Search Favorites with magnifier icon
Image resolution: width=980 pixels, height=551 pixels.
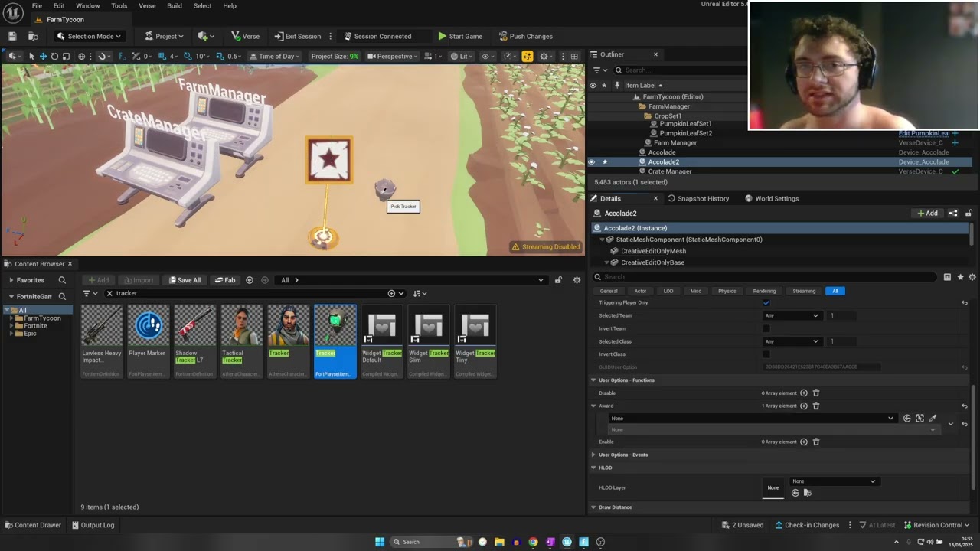62,280
